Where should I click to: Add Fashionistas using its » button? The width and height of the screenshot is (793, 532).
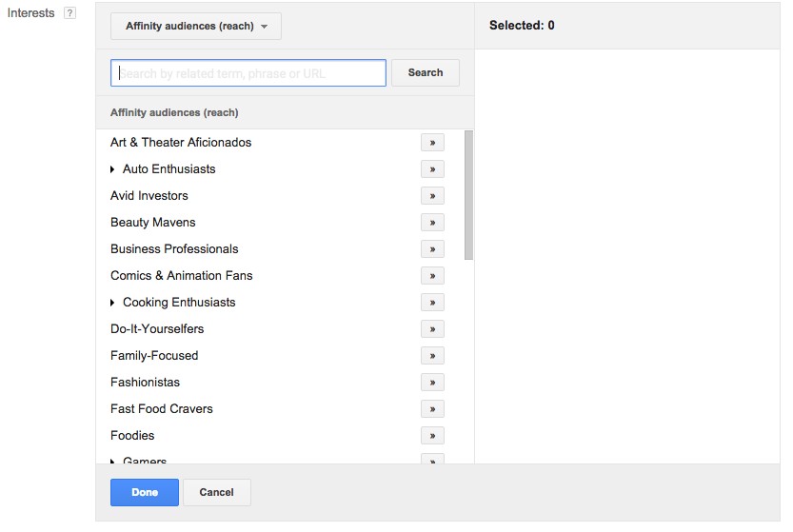pyautogui.click(x=432, y=383)
